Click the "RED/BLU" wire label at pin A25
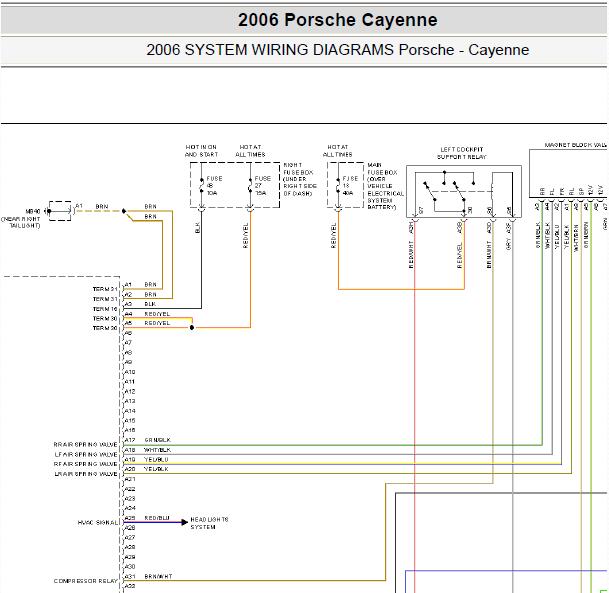Image resolution: width=609 pixels, height=593 pixels. (x=157, y=518)
